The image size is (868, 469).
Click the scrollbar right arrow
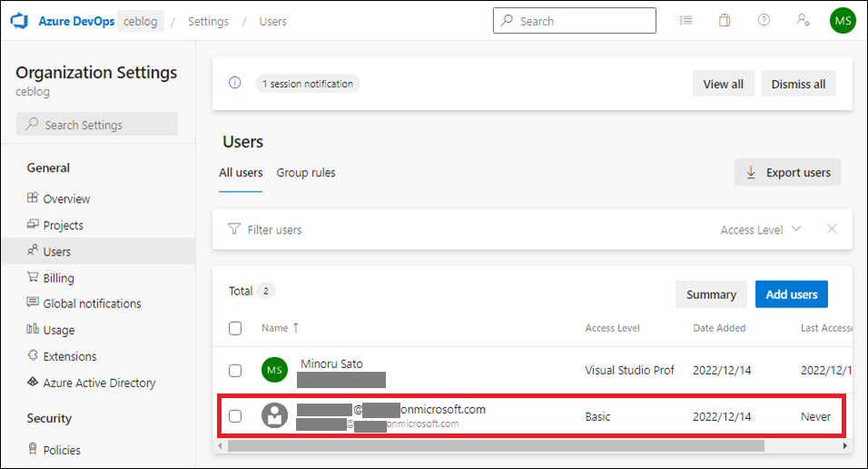click(844, 445)
